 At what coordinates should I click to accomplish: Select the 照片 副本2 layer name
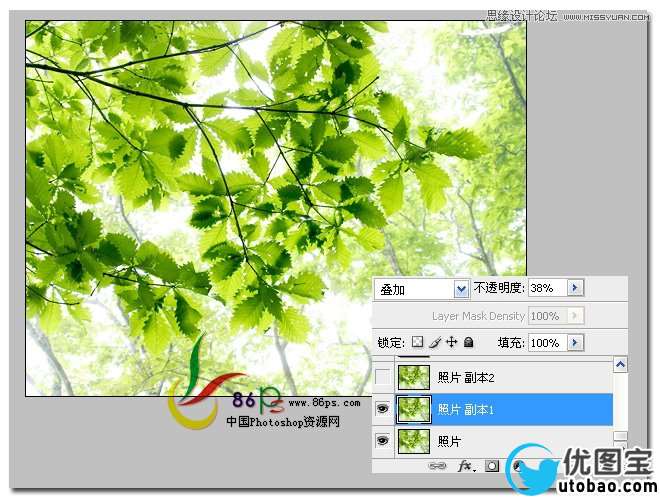466,378
